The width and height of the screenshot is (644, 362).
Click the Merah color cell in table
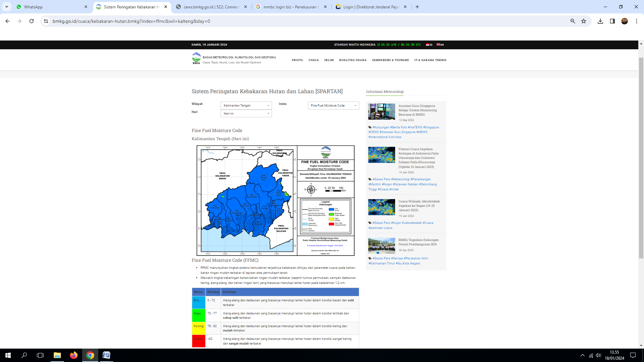[x=199, y=341]
